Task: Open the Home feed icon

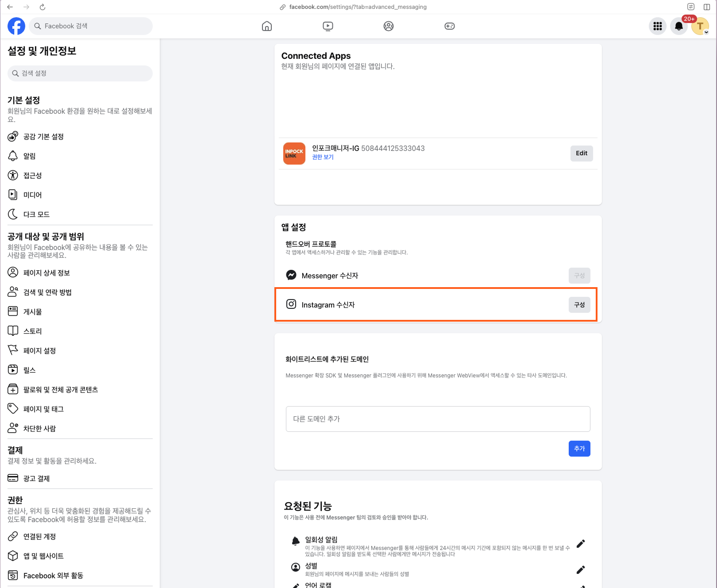Action: click(267, 26)
